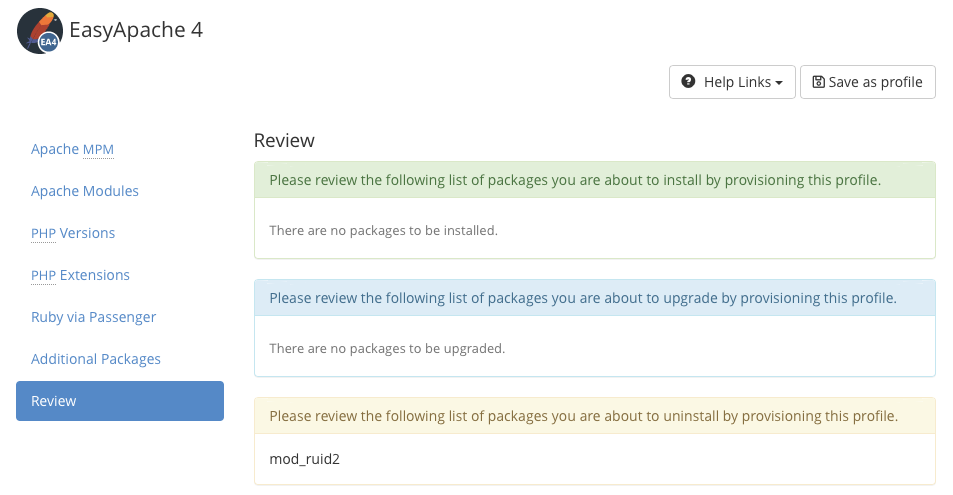Image resolution: width=953 pixels, height=495 pixels.
Task: Navigate to Additional Packages
Action: coord(96,359)
